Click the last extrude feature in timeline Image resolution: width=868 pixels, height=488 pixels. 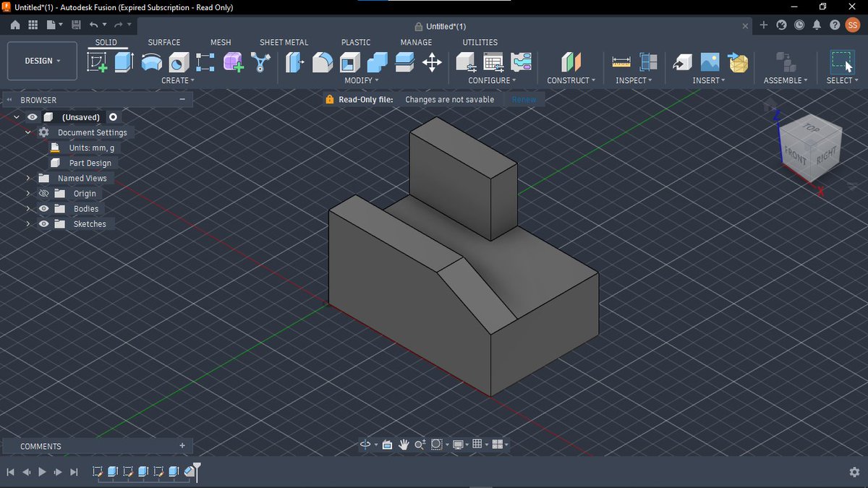pyautogui.click(x=174, y=472)
